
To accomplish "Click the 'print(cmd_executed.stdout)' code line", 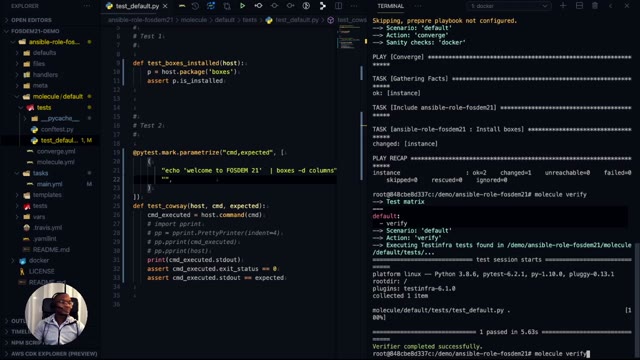I will pos(194,260).
